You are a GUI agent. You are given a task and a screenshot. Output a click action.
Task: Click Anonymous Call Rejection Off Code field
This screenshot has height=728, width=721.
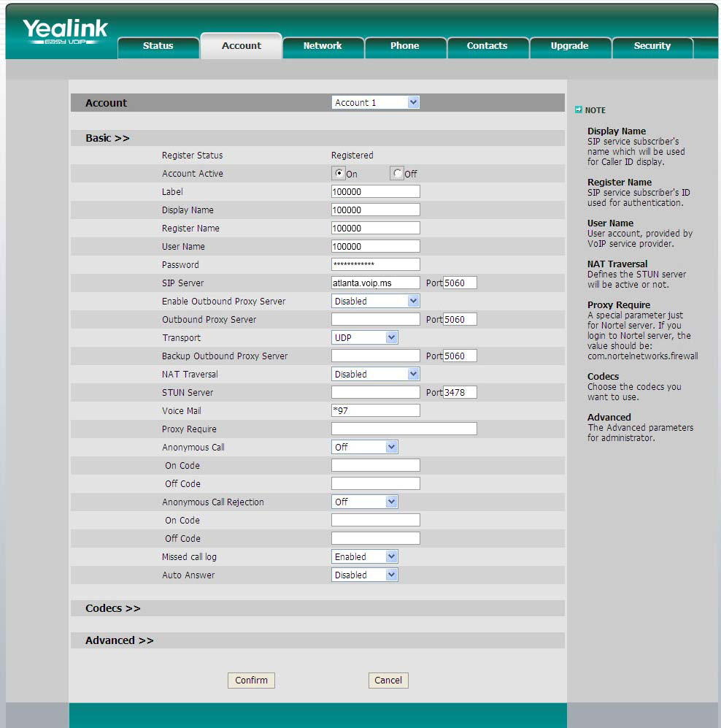coord(375,538)
